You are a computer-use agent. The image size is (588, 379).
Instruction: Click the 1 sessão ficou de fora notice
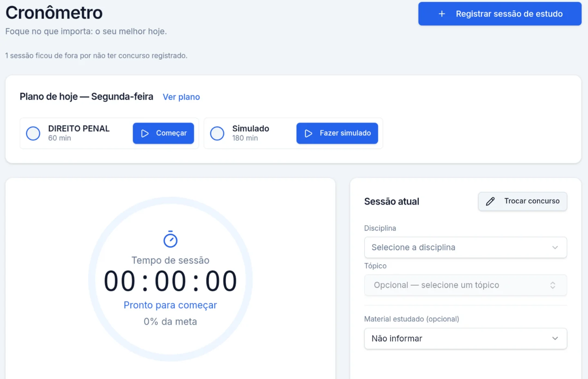[96, 56]
